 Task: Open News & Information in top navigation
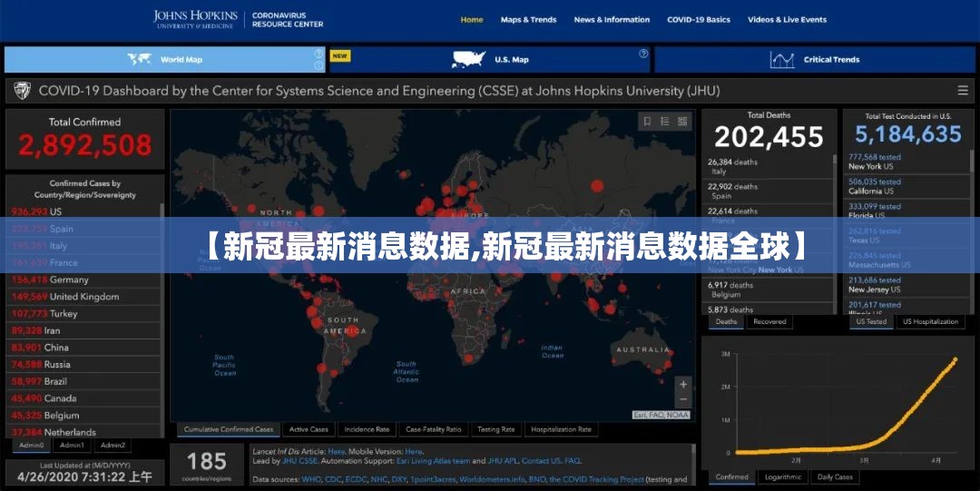[x=612, y=19]
